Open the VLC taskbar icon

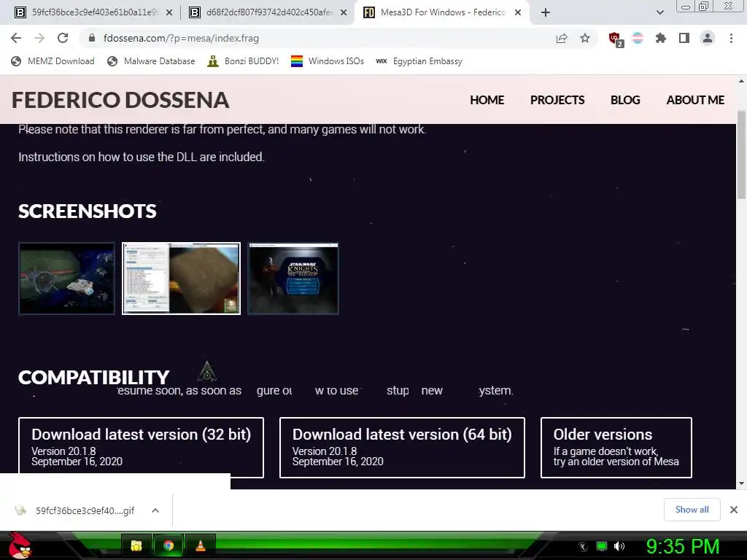click(x=201, y=545)
